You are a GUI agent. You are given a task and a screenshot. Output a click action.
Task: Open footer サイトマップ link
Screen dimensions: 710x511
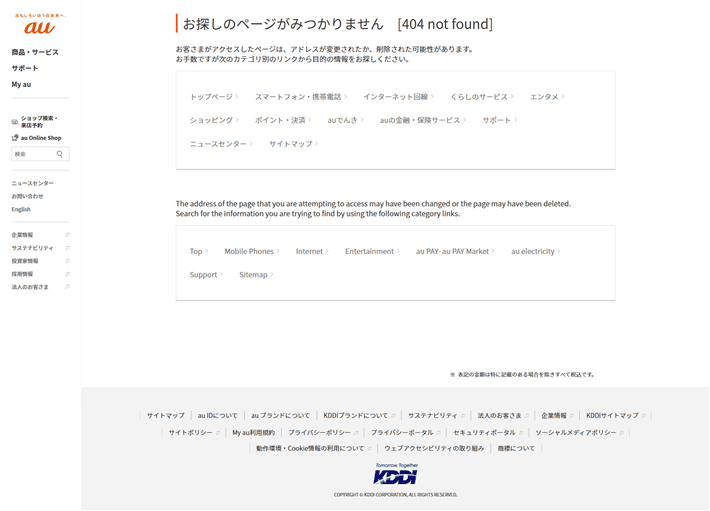pyautogui.click(x=166, y=415)
